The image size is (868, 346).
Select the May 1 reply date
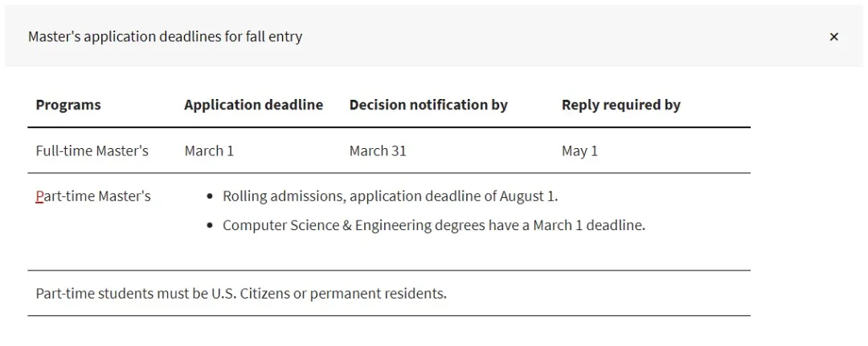(x=579, y=150)
